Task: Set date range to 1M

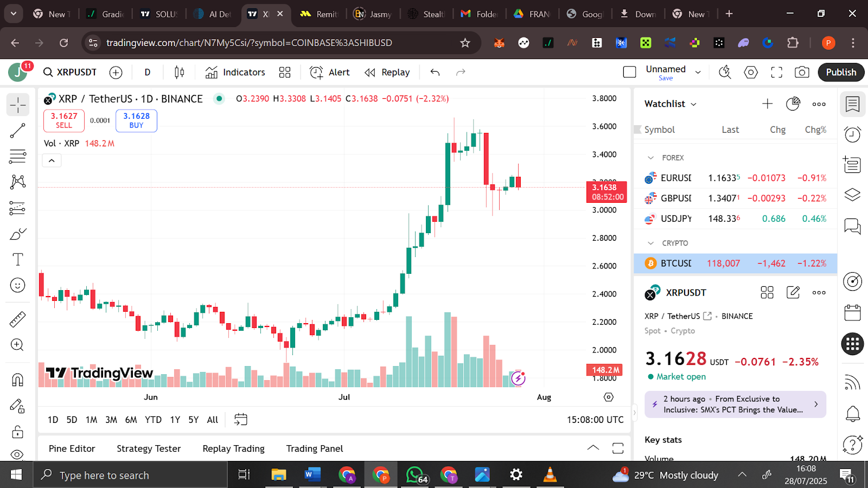Action: [x=92, y=420]
